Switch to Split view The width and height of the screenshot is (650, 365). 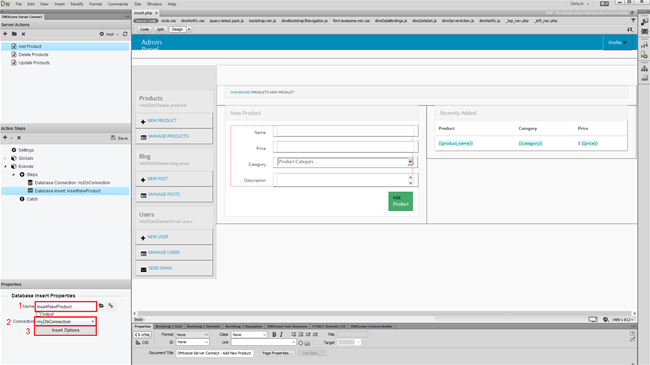(x=160, y=29)
